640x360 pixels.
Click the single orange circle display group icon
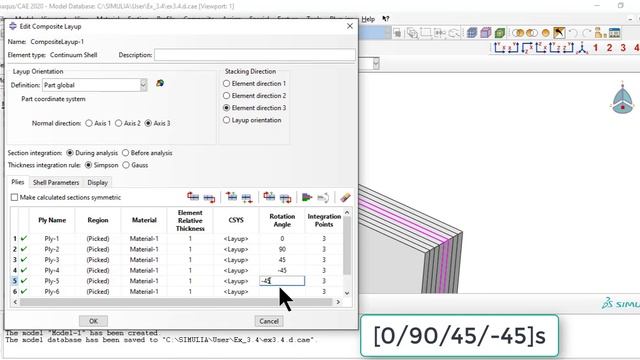[546, 33]
